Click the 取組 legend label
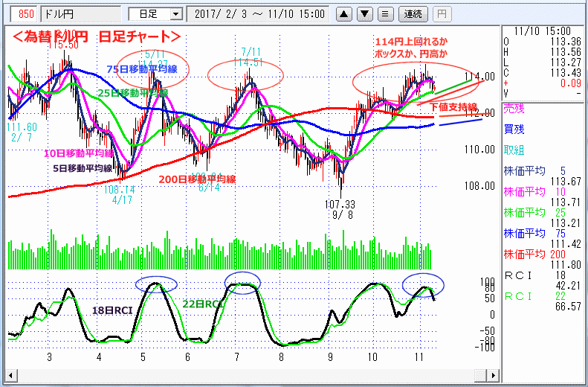 coord(514,149)
